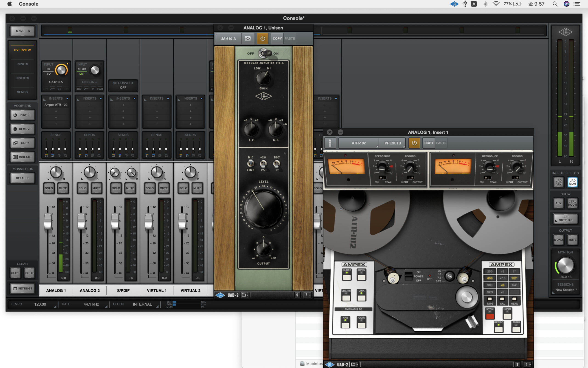
Task: Open the Console app menu
Action: (x=29, y=4)
